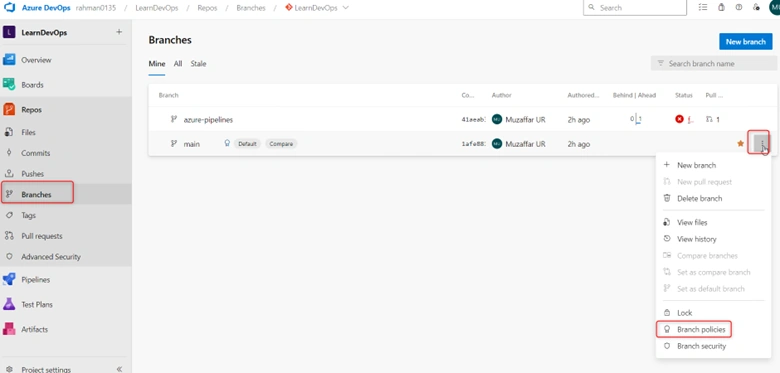Open Project settings
The height and width of the screenshot is (373, 780).
click(46, 370)
